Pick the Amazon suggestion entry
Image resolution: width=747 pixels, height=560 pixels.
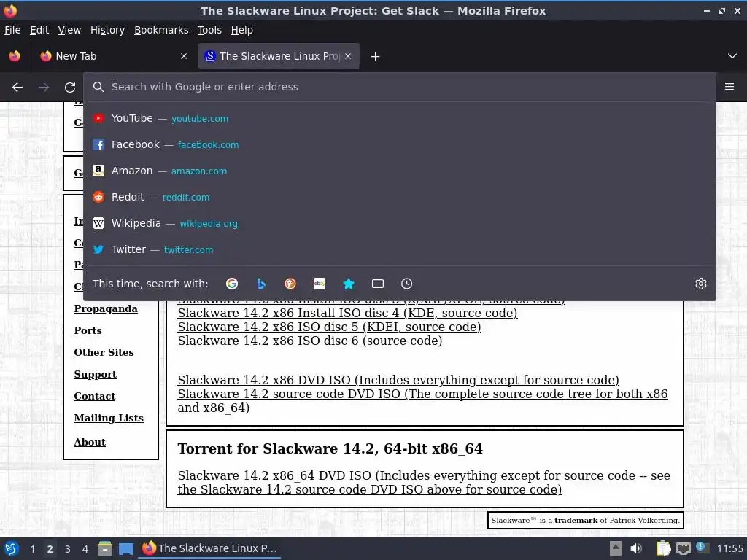click(x=400, y=171)
